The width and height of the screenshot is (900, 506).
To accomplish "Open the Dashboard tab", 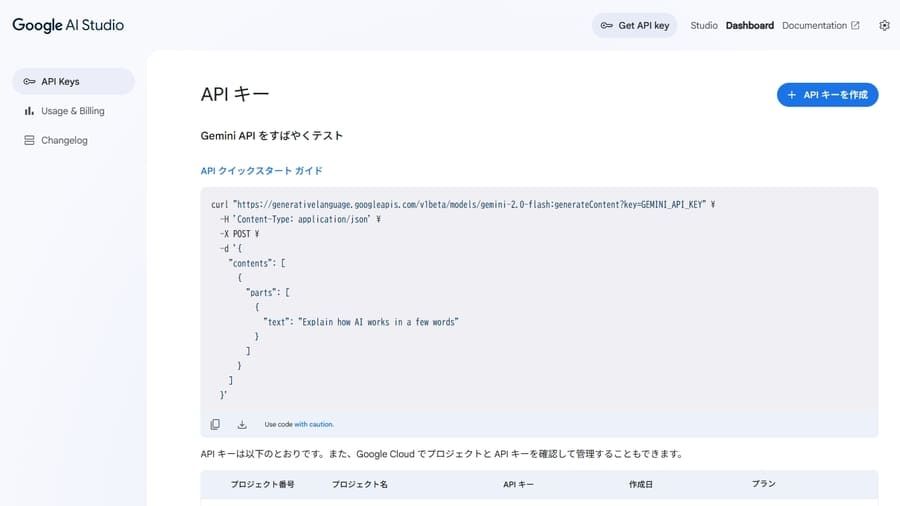I will pyautogui.click(x=750, y=25).
